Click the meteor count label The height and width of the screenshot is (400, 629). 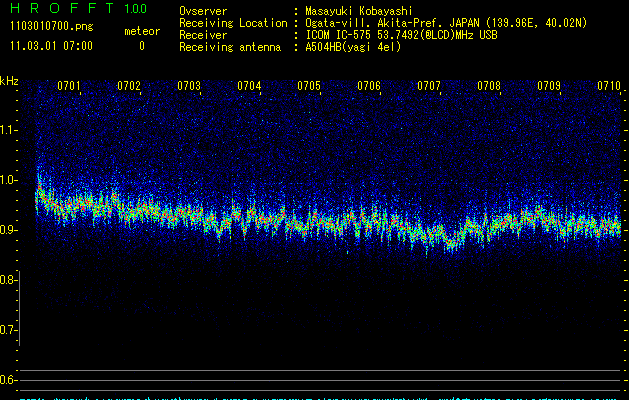click(x=141, y=32)
